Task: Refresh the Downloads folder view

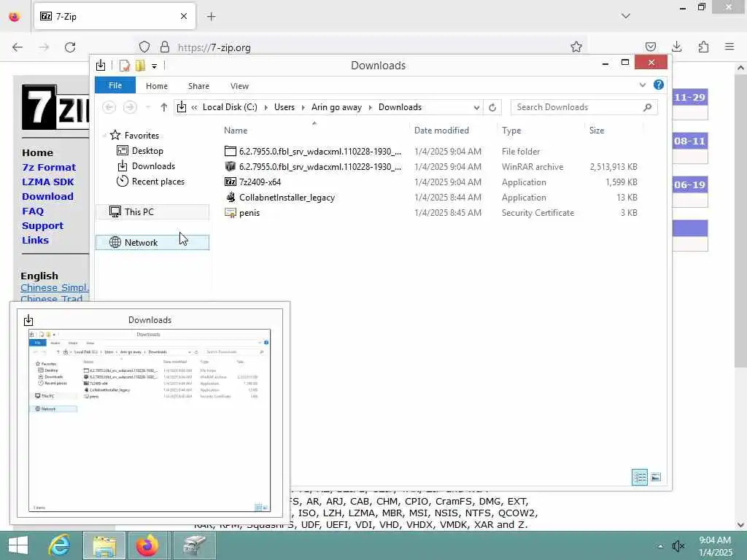Action: tap(492, 108)
